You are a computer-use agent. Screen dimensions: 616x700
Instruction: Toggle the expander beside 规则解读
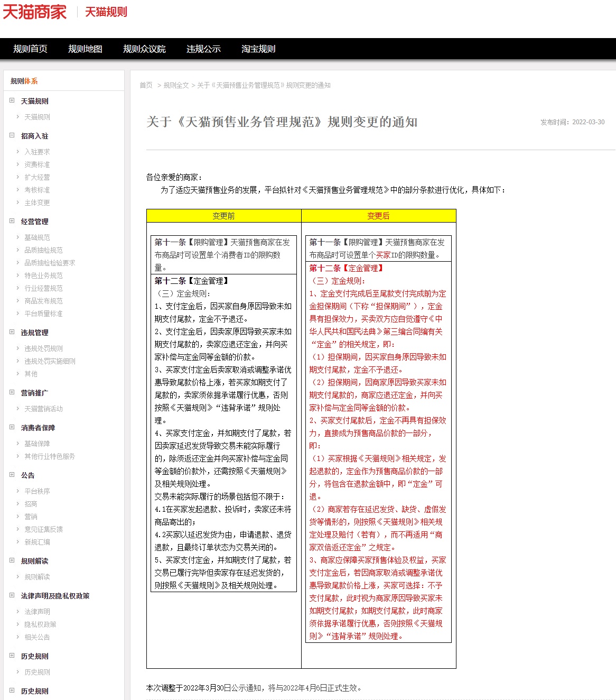click(12, 560)
